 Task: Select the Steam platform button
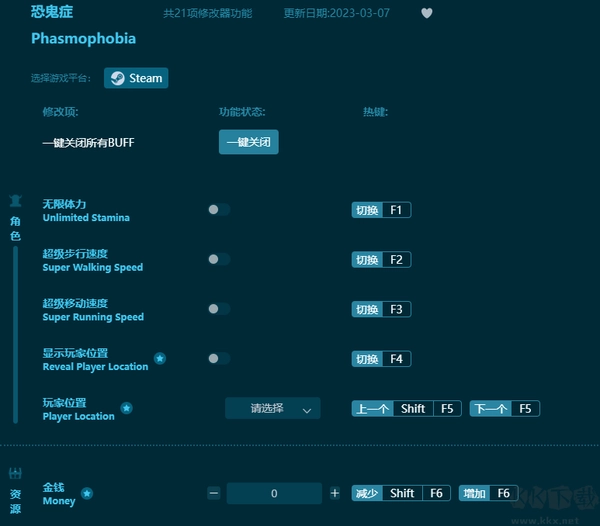[136, 78]
